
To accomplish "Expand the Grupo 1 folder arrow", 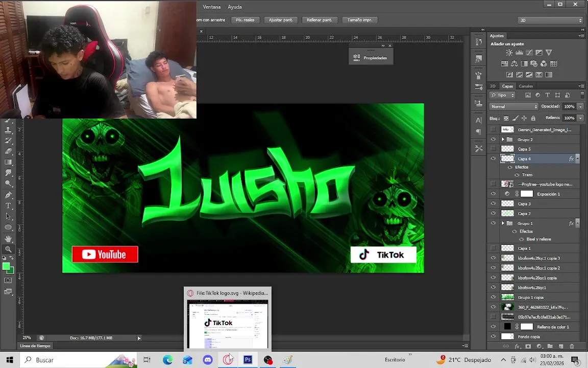I will 503,223.
